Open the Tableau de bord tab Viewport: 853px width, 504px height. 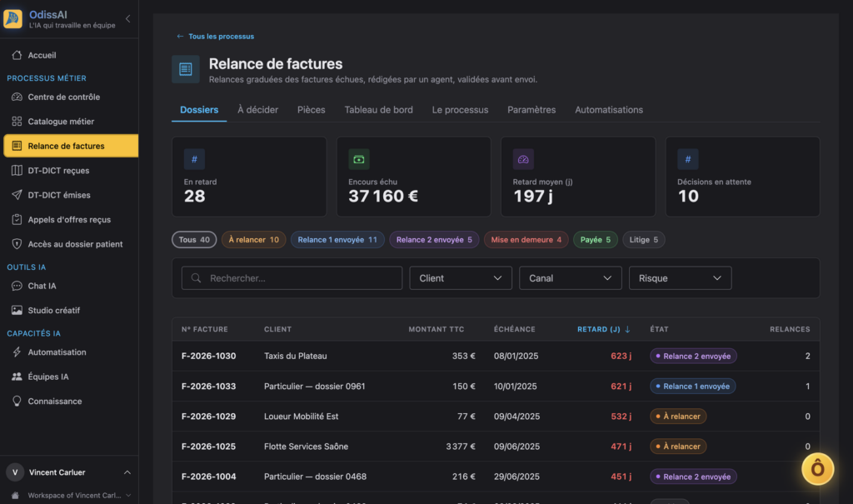pos(379,110)
